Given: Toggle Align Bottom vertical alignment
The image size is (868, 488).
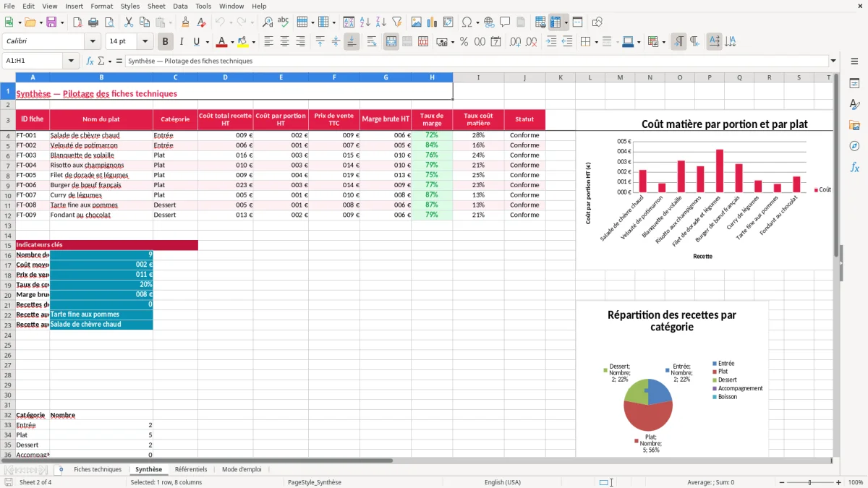Looking at the screenshot, I should tap(352, 42).
